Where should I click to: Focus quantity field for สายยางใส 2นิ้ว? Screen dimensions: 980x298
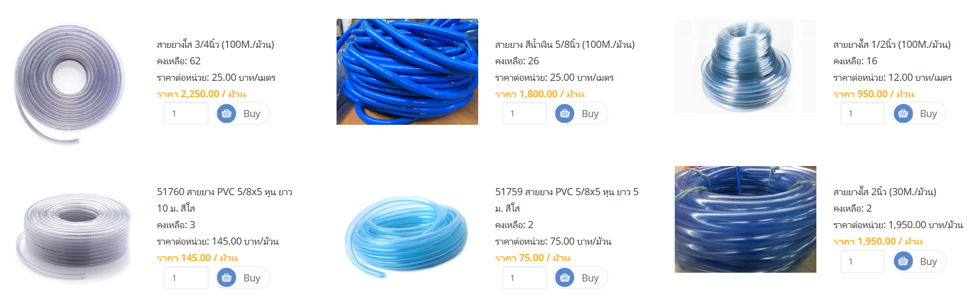863,261
